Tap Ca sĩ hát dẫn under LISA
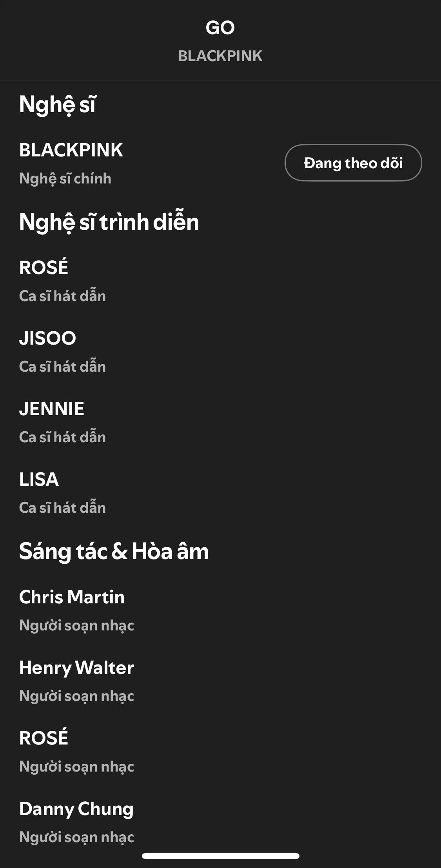Image resolution: width=441 pixels, height=868 pixels. pyautogui.click(x=63, y=508)
